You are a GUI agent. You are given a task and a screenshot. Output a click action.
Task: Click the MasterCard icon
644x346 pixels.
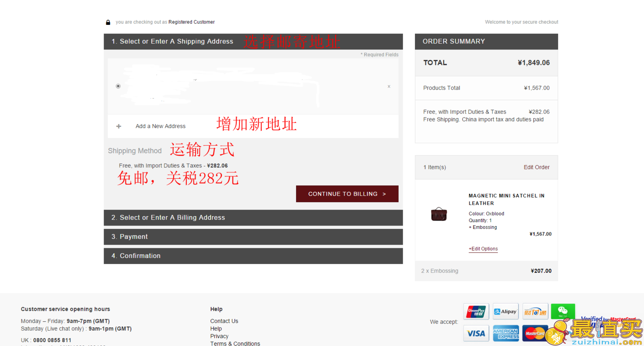pos(535,333)
